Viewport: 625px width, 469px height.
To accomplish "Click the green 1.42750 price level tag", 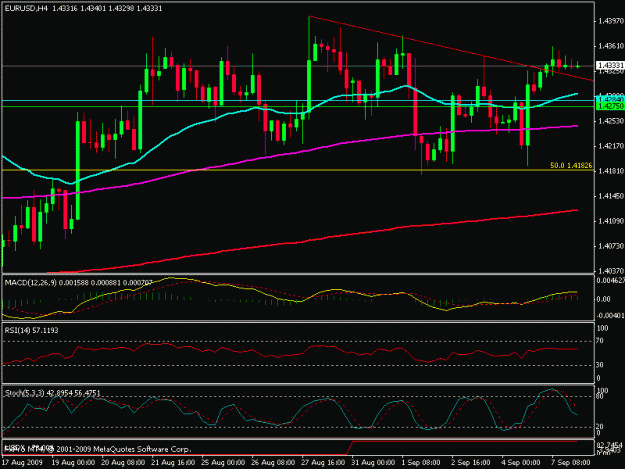I will 610,106.
